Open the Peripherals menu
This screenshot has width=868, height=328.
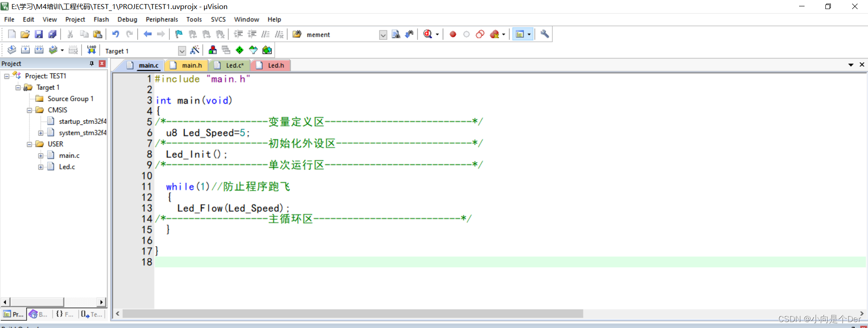click(162, 20)
